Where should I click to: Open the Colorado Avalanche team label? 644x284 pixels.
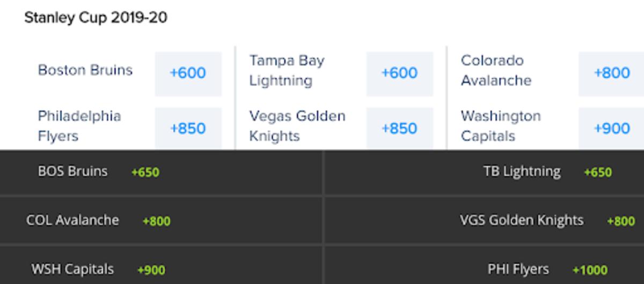coord(496,70)
